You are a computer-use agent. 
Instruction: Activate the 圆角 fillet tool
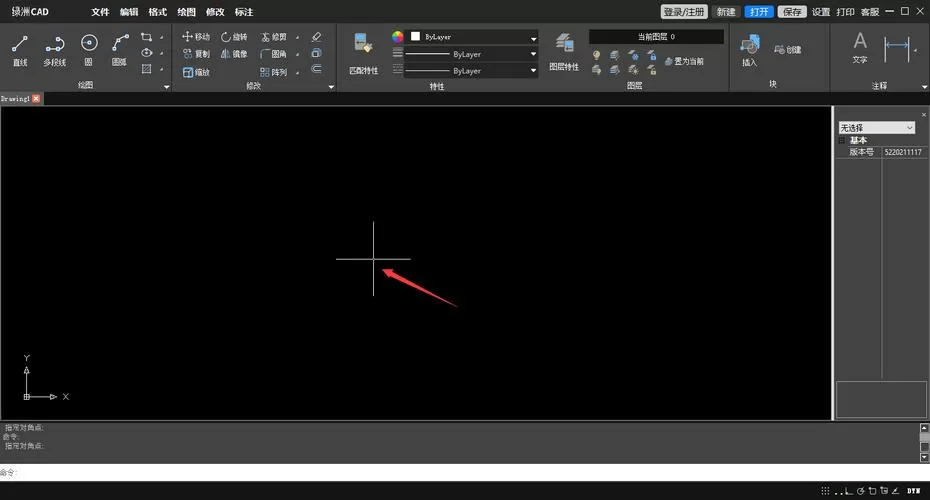click(273, 54)
